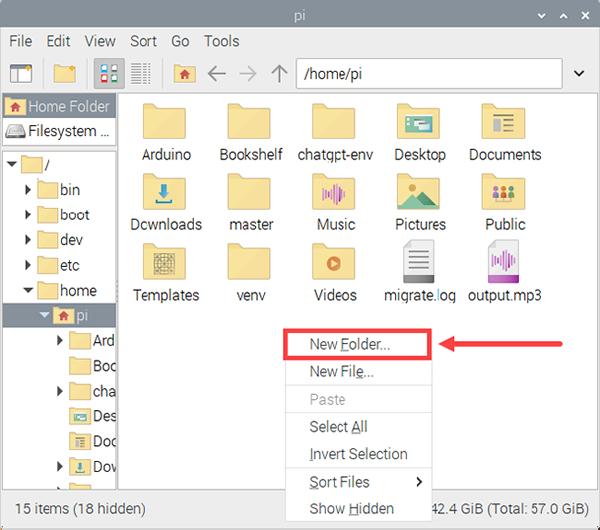
Task: Open a new window via toolbar icon
Action: (21, 73)
